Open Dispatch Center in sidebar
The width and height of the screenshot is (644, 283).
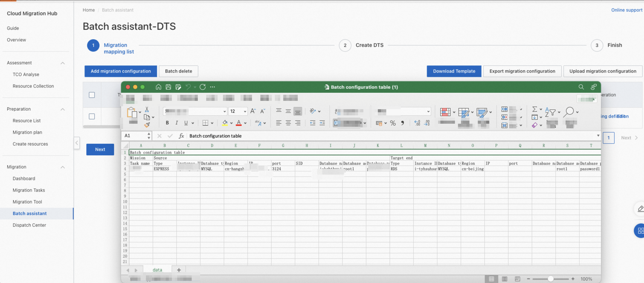(x=29, y=225)
